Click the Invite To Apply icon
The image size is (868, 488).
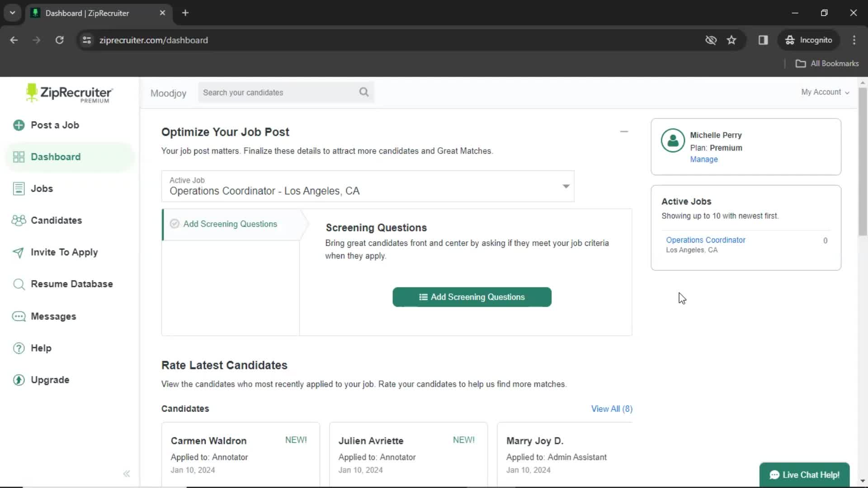pos(18,252)
